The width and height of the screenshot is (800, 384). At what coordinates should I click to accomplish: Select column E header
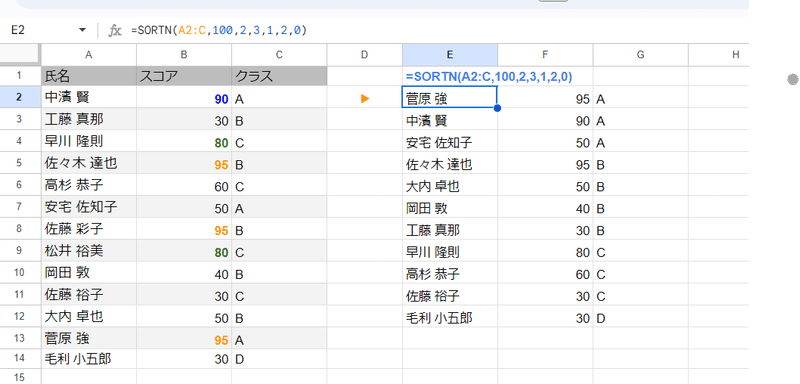(x=449, y=55)
